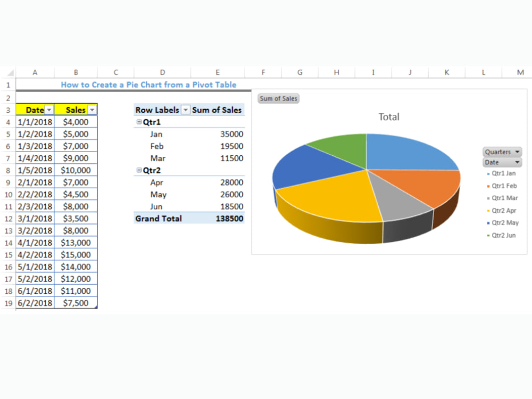
Task: Select column A header
Action: pyautogui.click(x=35, y=72)
